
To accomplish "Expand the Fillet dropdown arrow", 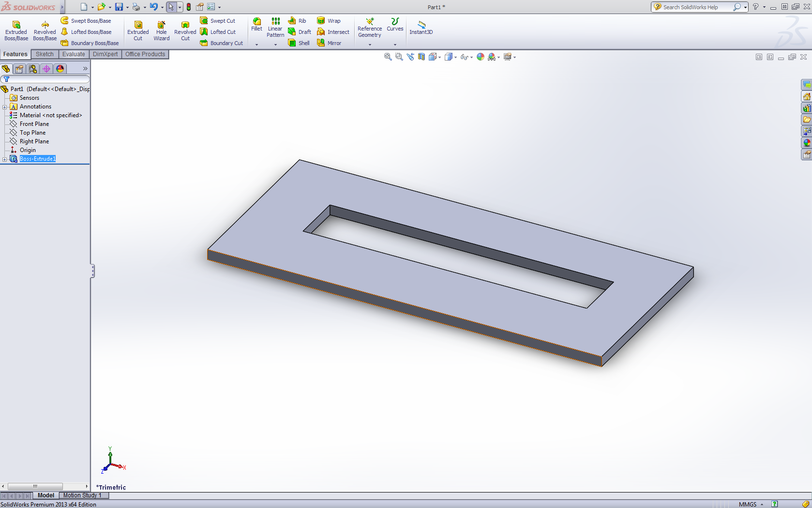I will tap(256, 45).
